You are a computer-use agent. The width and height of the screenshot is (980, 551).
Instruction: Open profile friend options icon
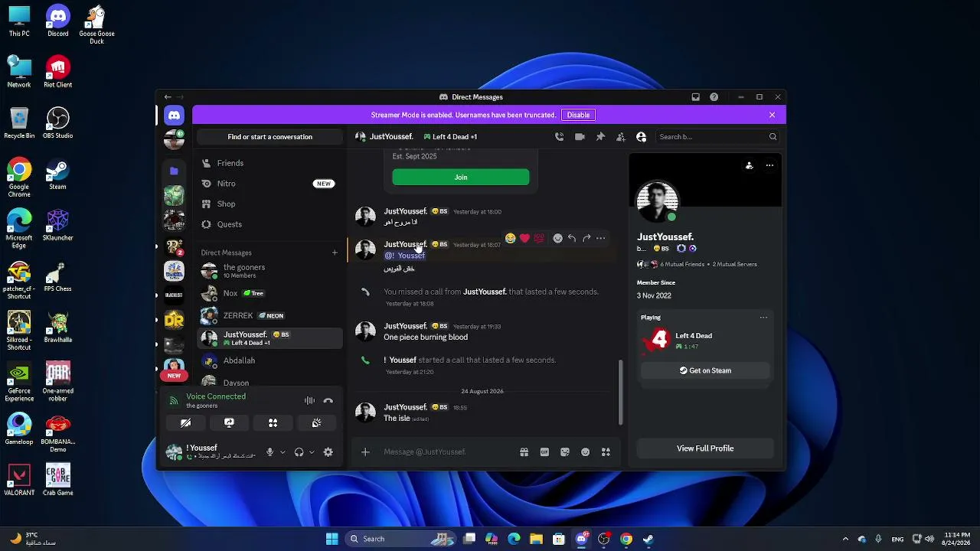click(750, 165)
